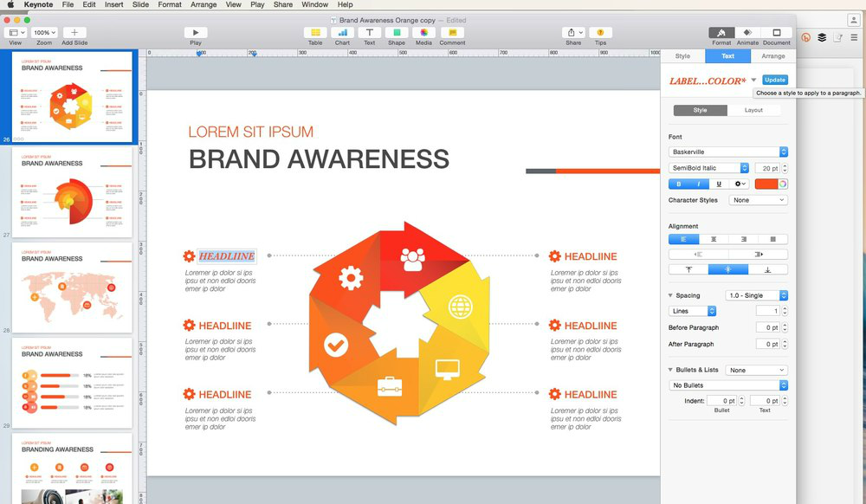Viewport: 866px width, 504px height.
Task: Insert a Table from the toolbar
Action: [315, 33]
